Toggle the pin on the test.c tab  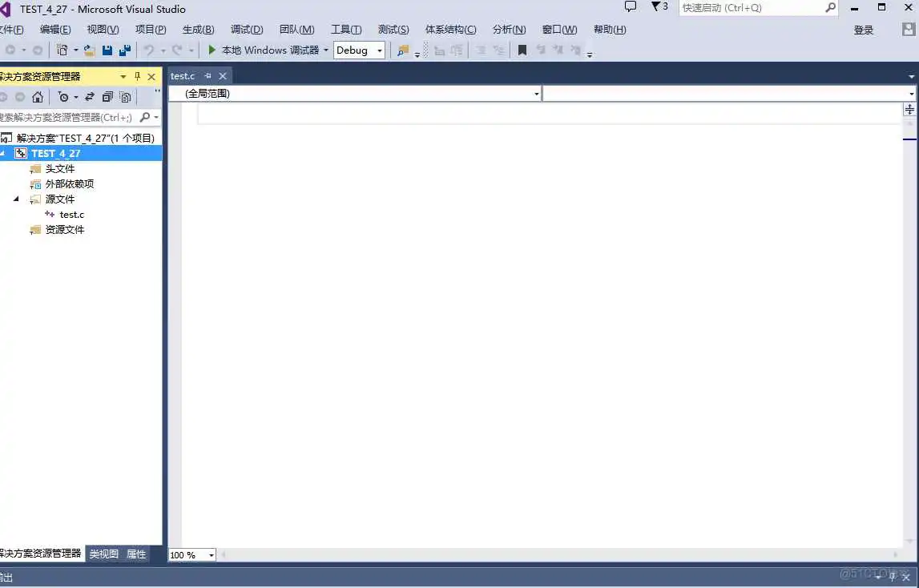(x=208, y=76)
